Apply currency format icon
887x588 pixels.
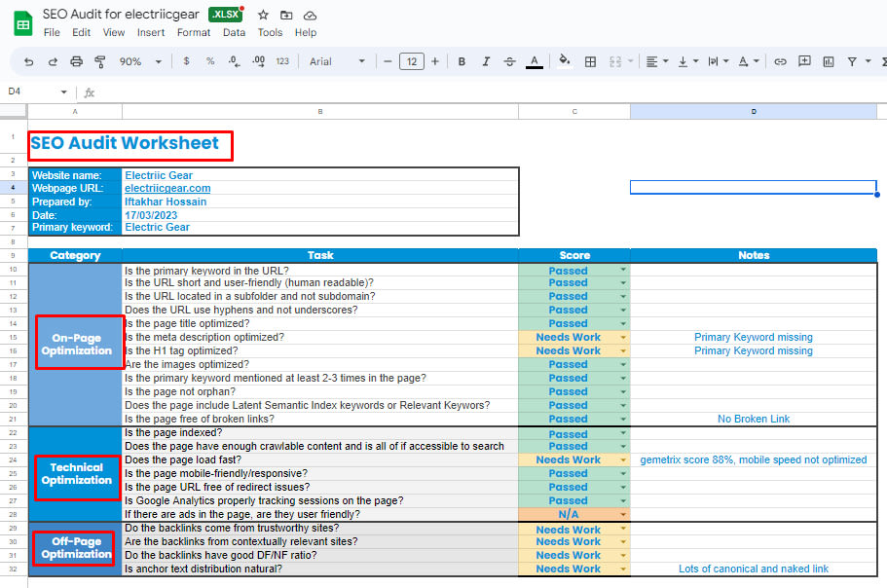click(x=185, y=60)
